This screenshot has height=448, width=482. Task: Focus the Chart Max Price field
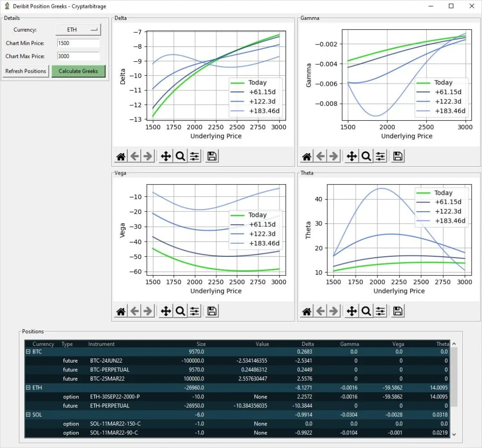[x=78, y=56]
